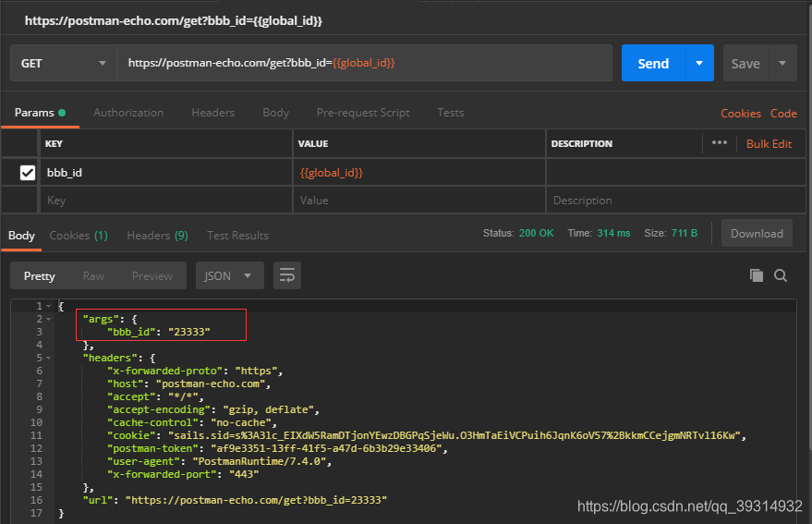This screenshot has width=812, height=524.
Task: Open the Tests tab
Action: [x=451, y=113]
